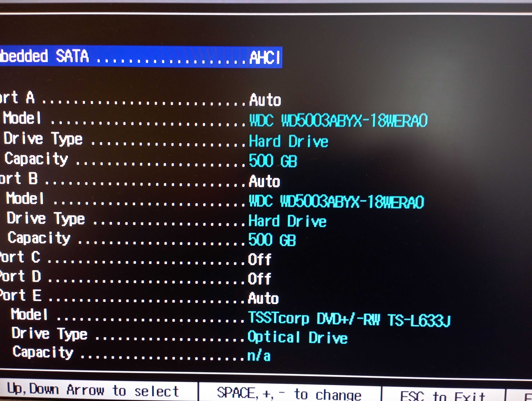Change the Port A Auto value
532x401 pixels.
265,100
